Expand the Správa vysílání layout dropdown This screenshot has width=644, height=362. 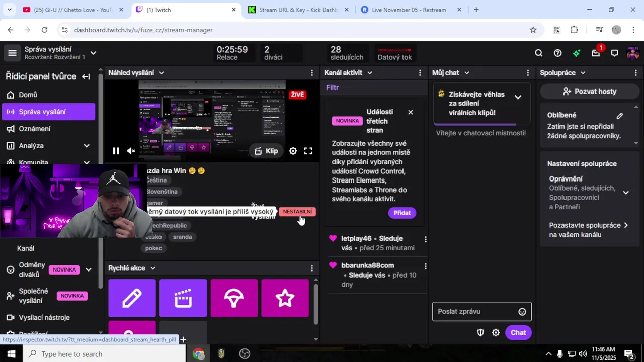tap(93, 53)
